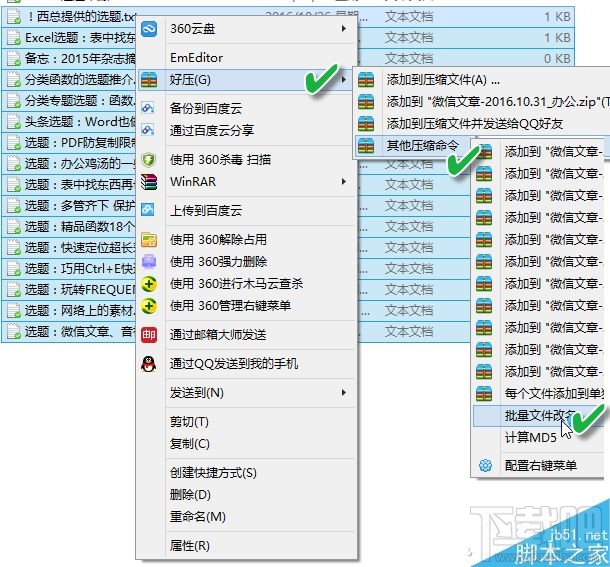This screenshot has height=567, width=610.
Task: Click the WinRAR books icon
Action: tap(149, 182)
